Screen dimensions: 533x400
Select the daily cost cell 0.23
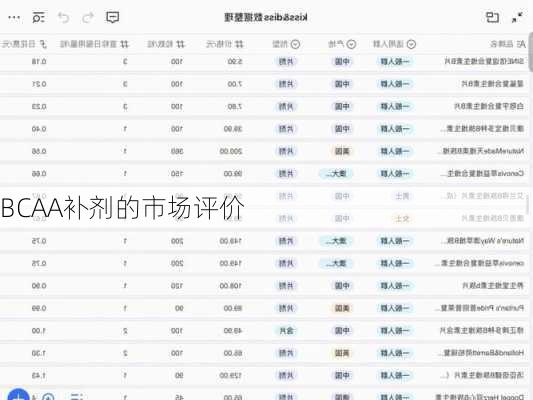[x=39, y=107]
